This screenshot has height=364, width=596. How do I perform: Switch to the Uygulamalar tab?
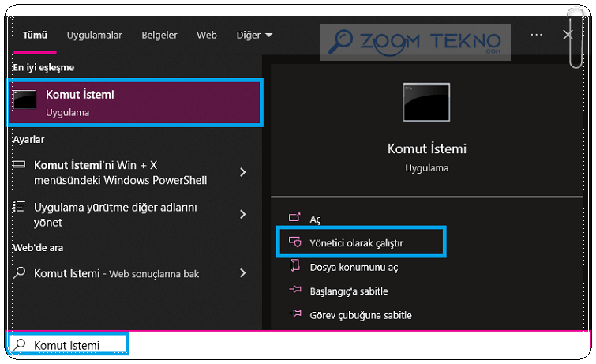point(94,35)
